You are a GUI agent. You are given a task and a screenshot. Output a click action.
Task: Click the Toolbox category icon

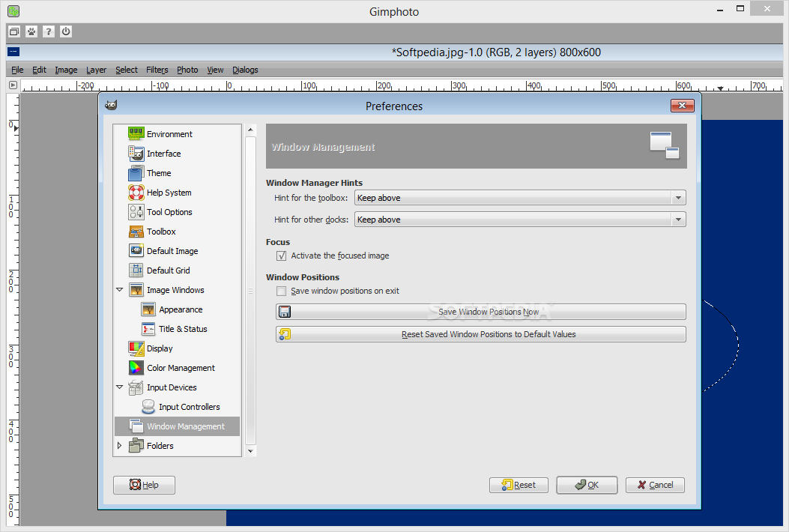136,232
